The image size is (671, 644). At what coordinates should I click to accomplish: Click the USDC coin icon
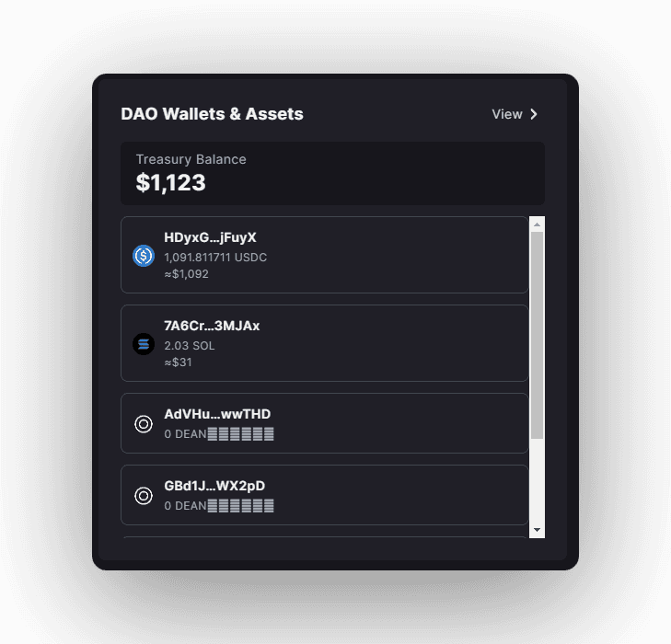point(144,256)
